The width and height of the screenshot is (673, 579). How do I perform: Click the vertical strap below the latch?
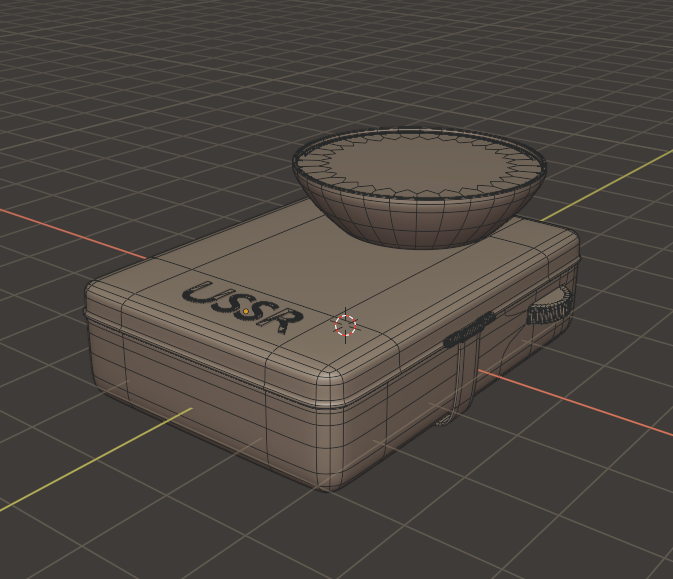pyautogui.click(x=461, y=385)
